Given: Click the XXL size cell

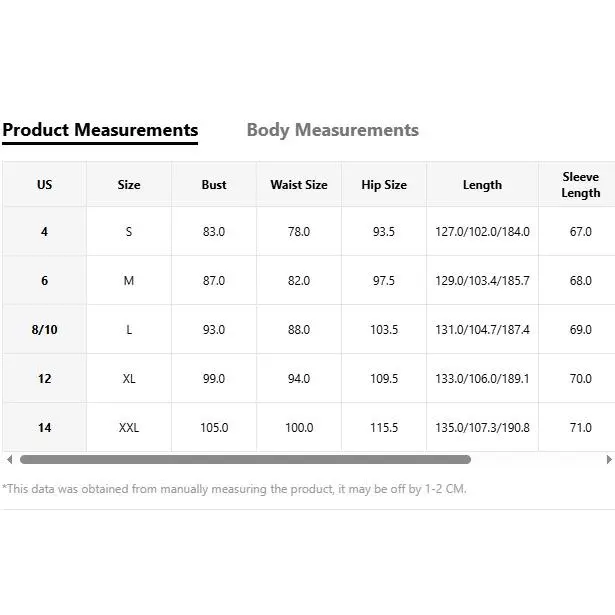Looking at the screenshot, I should (129, 428).
